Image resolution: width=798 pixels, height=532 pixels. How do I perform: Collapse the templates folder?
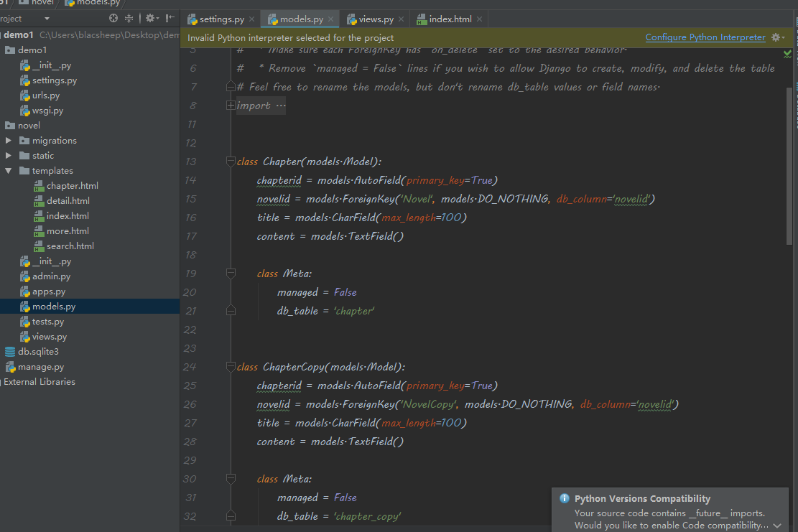[x=9, y=171]
